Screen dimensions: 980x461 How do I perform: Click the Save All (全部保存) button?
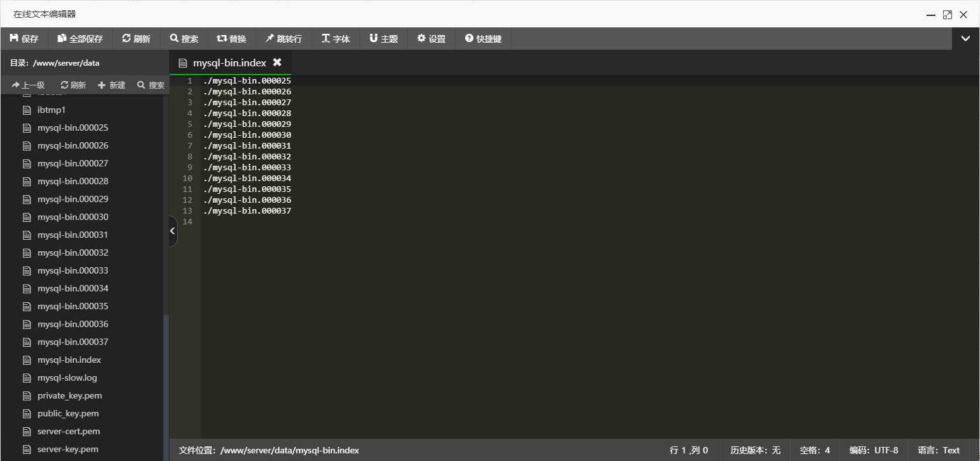click(80, 39)
